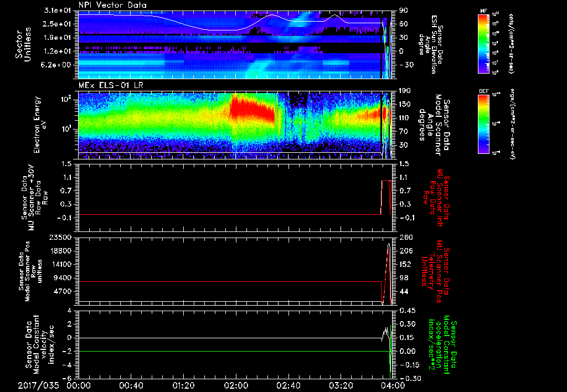567x392 pixels.
Task: Click the 'Model Scanner Angle degrees' label
Action: [x=435, y=125]
